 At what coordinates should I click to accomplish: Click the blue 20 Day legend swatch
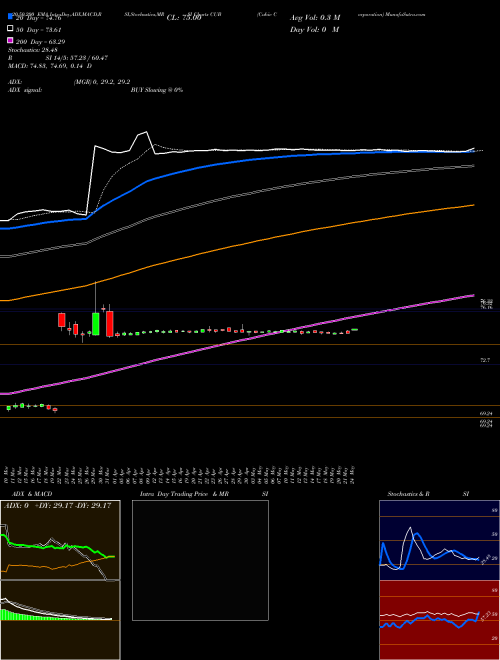[x=10, y=17]
